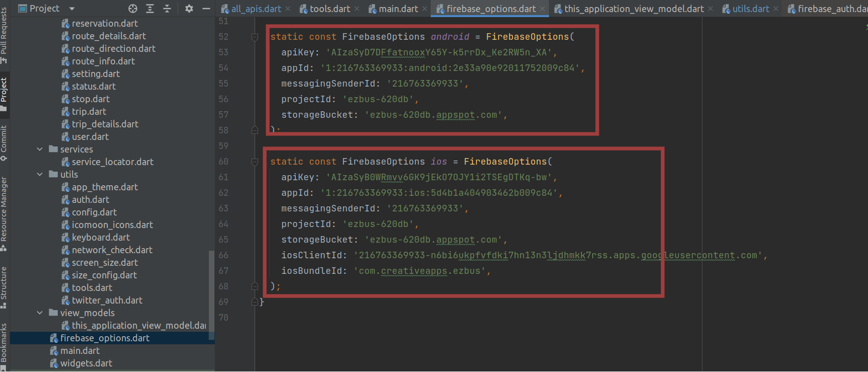Screen dimensions: 868x372
Task: Click the Collapse All icon in Project panel
Action: tap(167, 9)
